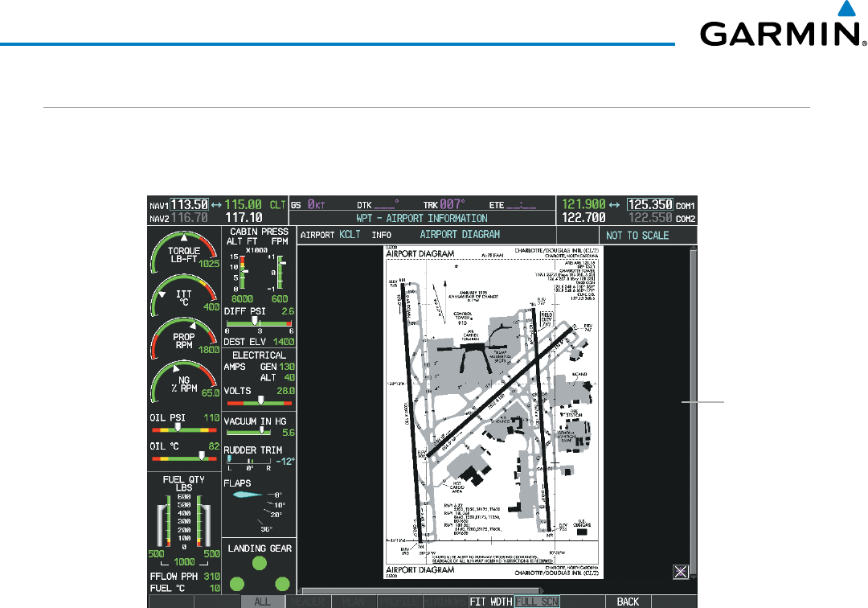Click the GS 0KT groundspeed field
The height and width of the screenshot is (608, 868).
click(x=309, y=205)
